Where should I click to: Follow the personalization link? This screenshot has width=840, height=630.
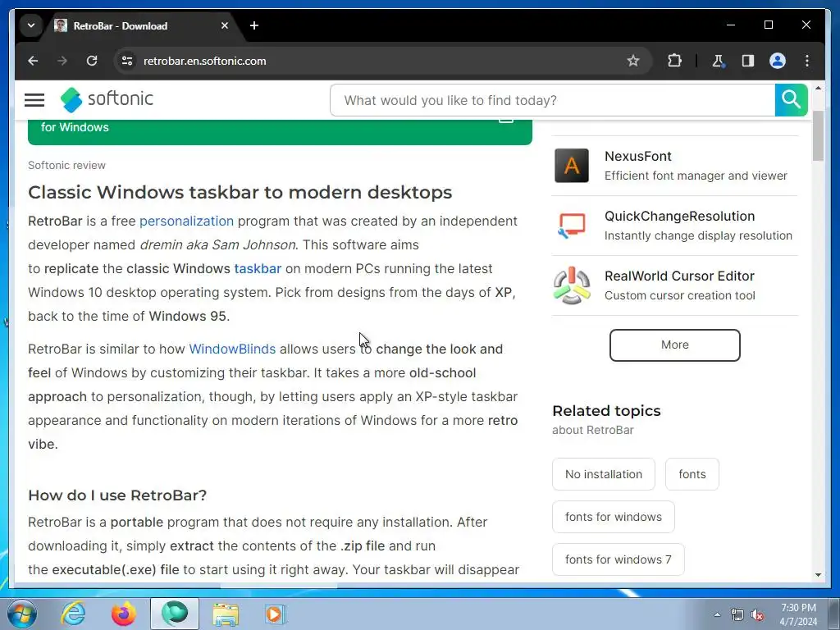click(186, 221)
